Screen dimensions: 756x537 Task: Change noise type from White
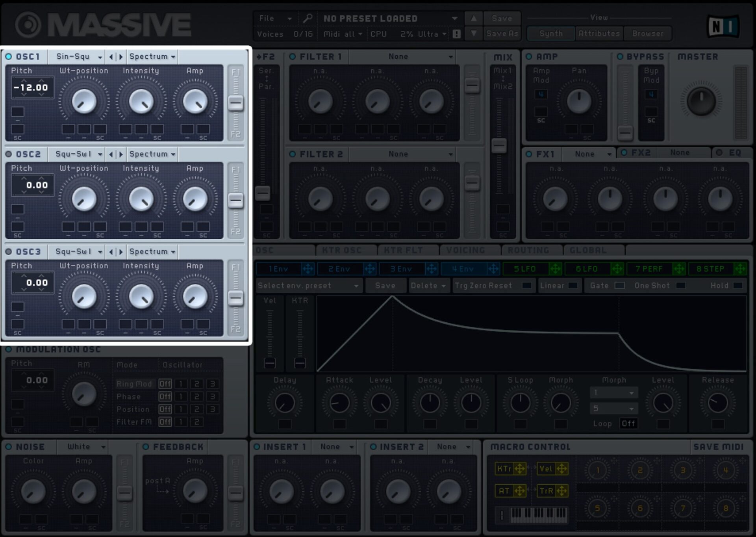point(83,446)
